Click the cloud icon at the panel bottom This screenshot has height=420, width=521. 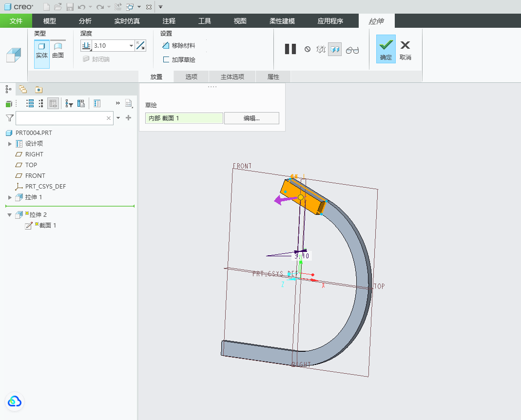point(15,401)
